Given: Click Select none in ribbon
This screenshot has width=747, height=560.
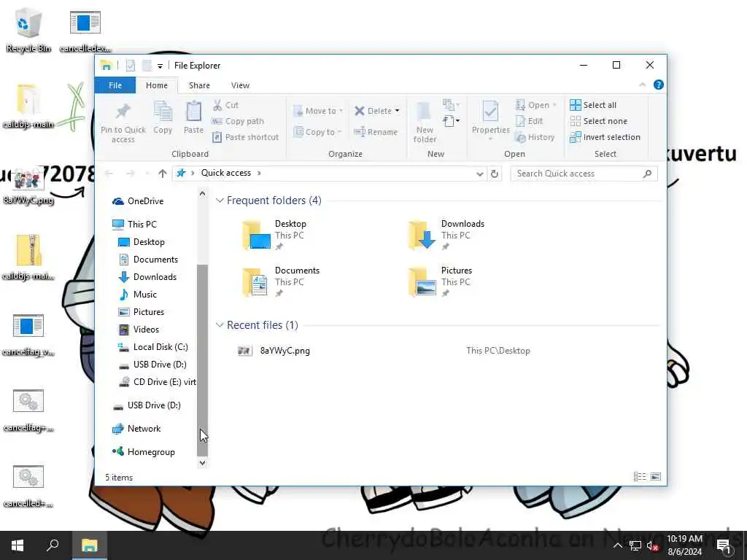Looking at the screenshot, I should coord(598,121).
